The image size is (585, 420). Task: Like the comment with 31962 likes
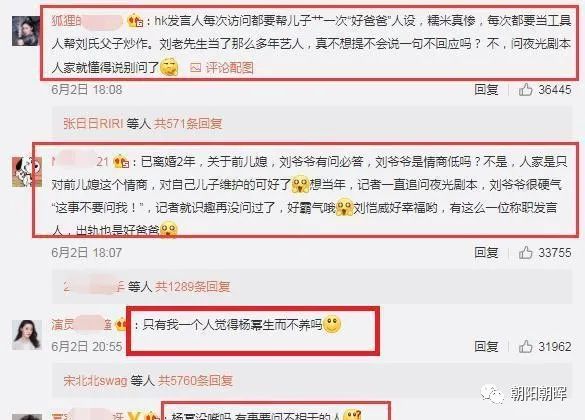(525, 346)
